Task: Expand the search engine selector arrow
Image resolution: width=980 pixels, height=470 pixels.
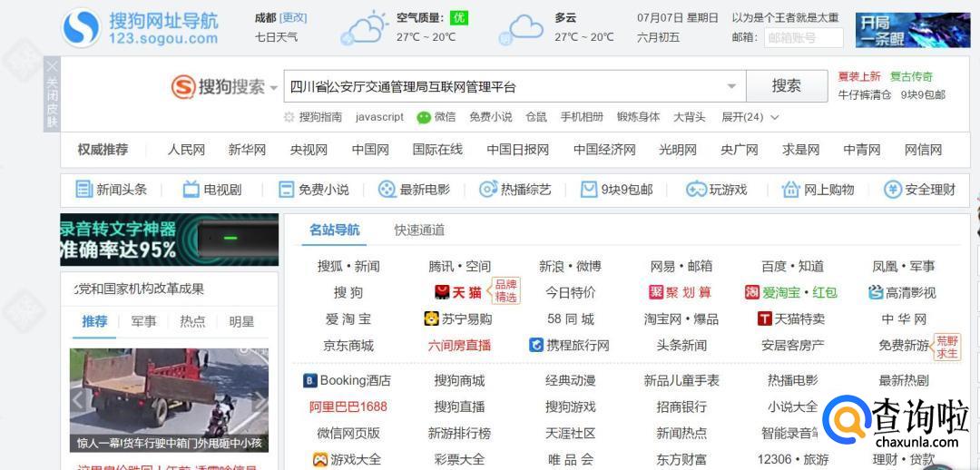Action: click(x=274, y=88)
